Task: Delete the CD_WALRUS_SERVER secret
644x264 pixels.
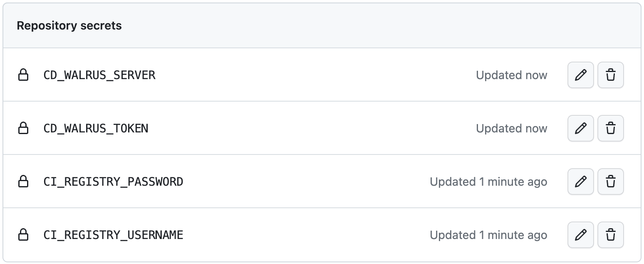Action: [x=610, y=75]
